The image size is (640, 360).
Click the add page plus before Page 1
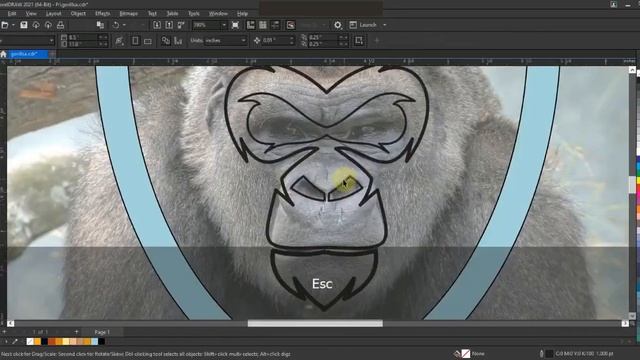[76, 332]
